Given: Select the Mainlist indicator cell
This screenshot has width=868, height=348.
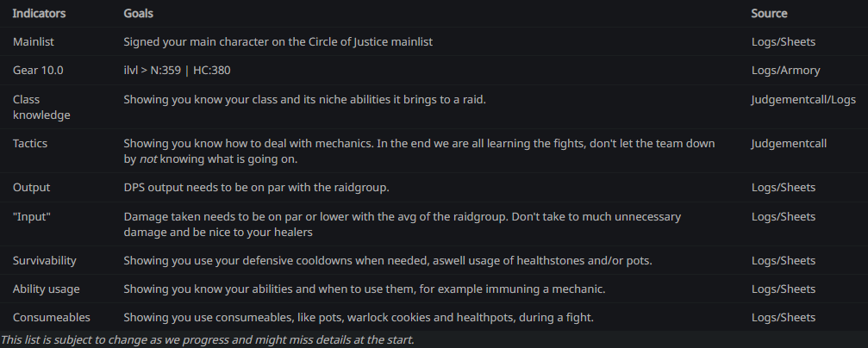Looking at the screenshot, I should (x=34, y=41).
